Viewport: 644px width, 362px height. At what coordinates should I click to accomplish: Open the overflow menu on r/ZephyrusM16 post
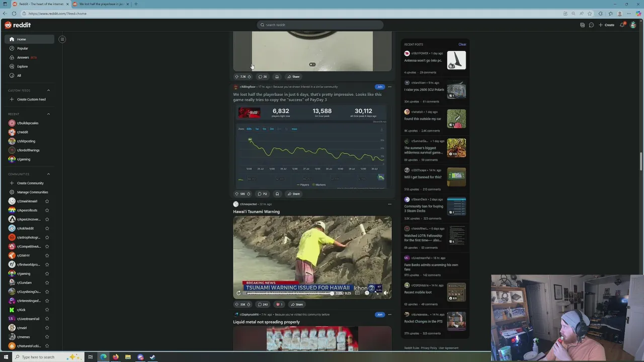pyautogui.click(x=389, y=314)
